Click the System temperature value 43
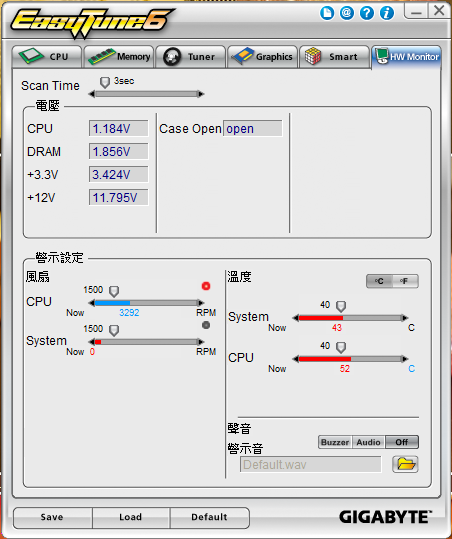The width and height of the screenshot is (452, 539). pos(337,328)
